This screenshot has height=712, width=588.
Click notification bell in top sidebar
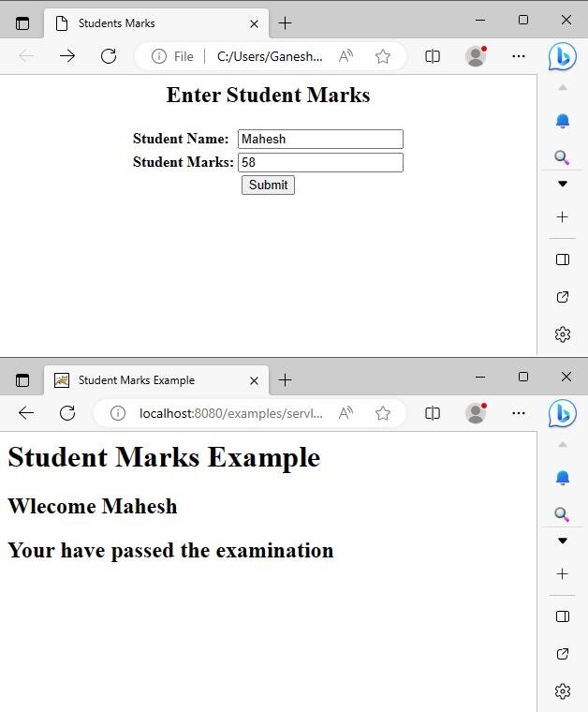click(x=563, y=121)
